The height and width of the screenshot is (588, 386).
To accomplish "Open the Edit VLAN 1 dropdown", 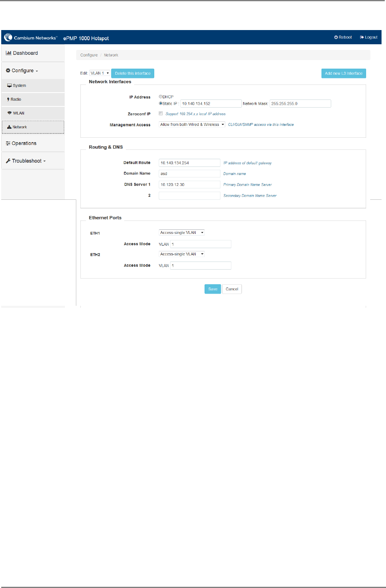I will (99, 73).
